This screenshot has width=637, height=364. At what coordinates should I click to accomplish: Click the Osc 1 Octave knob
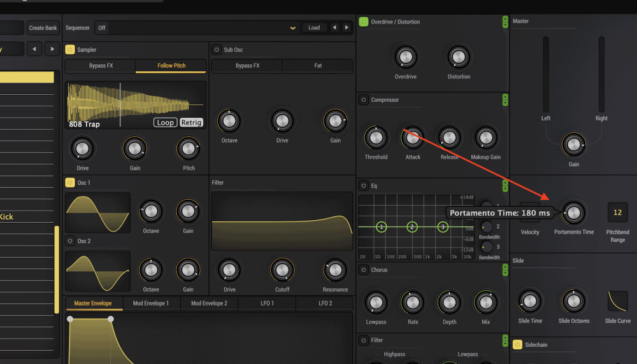pos(151,211)
